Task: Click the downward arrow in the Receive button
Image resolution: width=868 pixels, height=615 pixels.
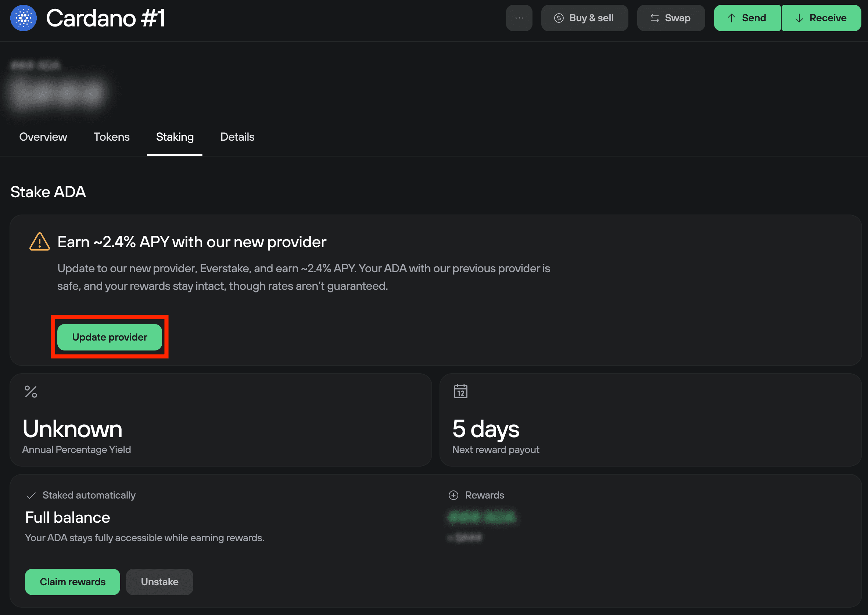Action: tap(799, 18)
